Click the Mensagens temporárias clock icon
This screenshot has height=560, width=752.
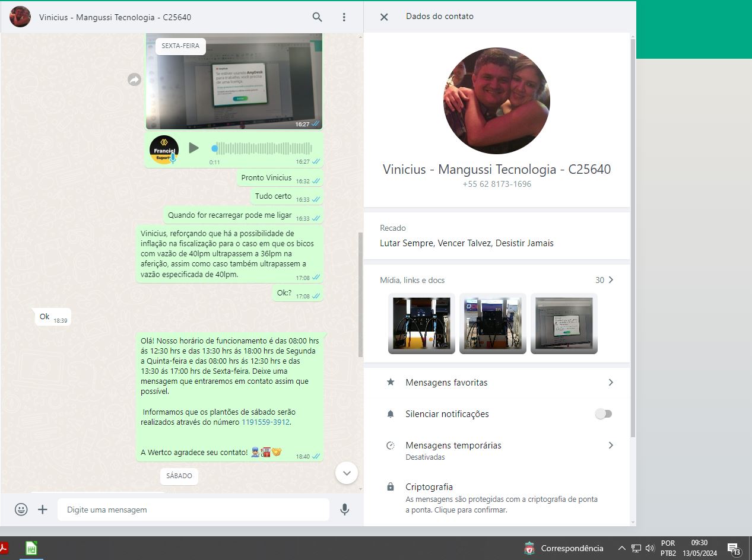[390, 446]
